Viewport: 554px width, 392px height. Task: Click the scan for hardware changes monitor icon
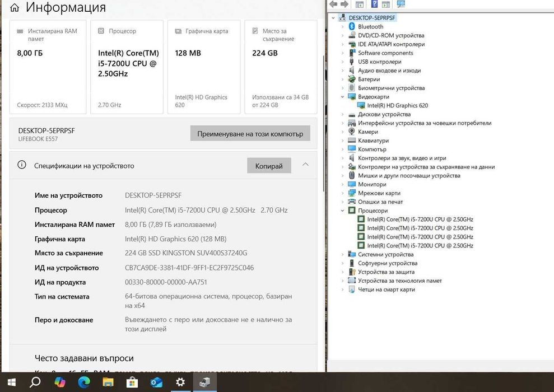click(x=401, y=4)
